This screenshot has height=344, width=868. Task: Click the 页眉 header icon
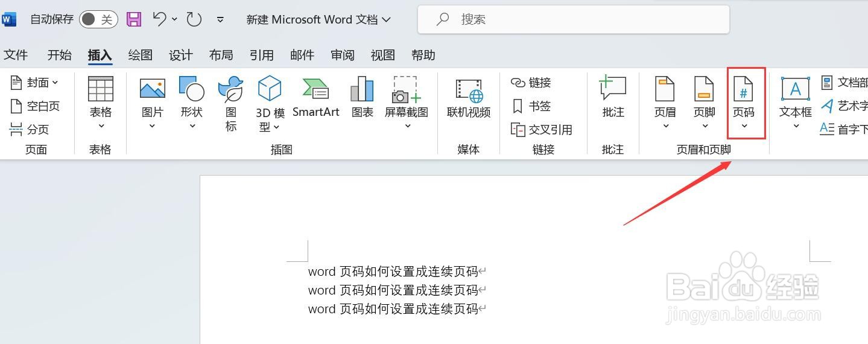[x=665, y=89]
